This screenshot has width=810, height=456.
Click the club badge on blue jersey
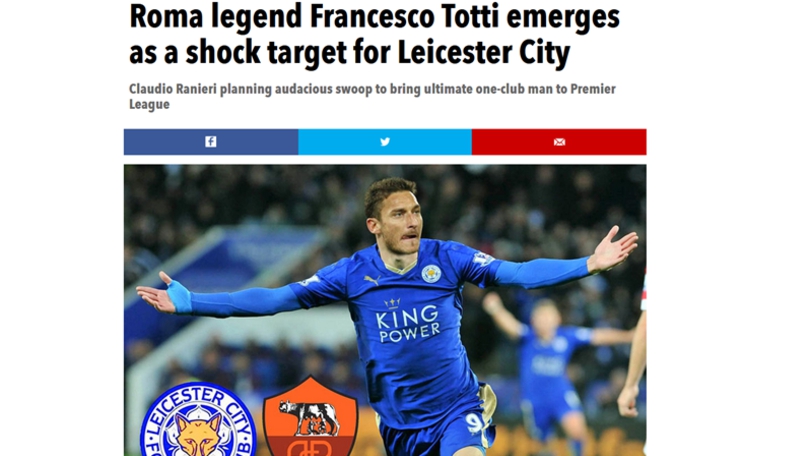[x=430, y=274]
